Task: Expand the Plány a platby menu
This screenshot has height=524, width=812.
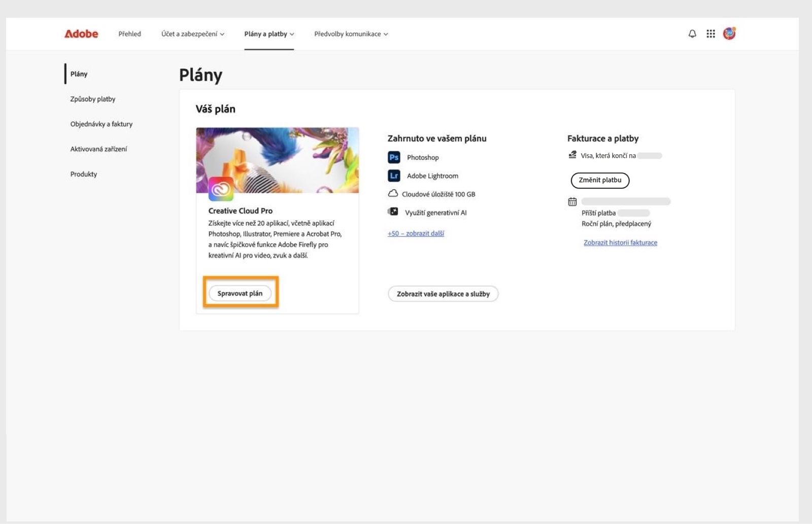Action: tap(269, 34)
